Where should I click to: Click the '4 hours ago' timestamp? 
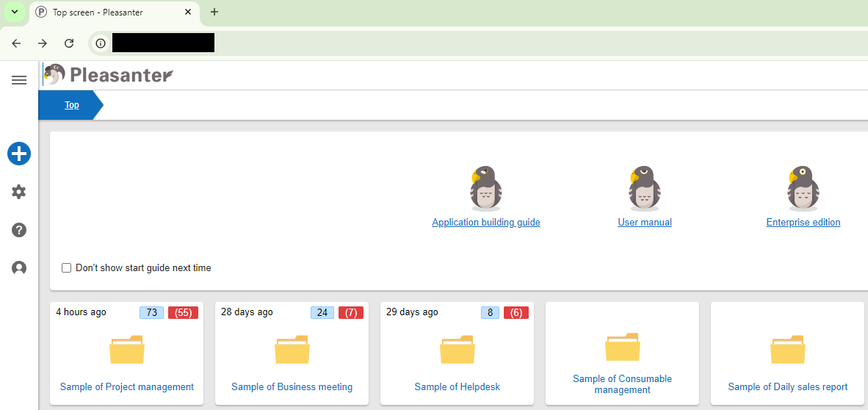[81, 312]
